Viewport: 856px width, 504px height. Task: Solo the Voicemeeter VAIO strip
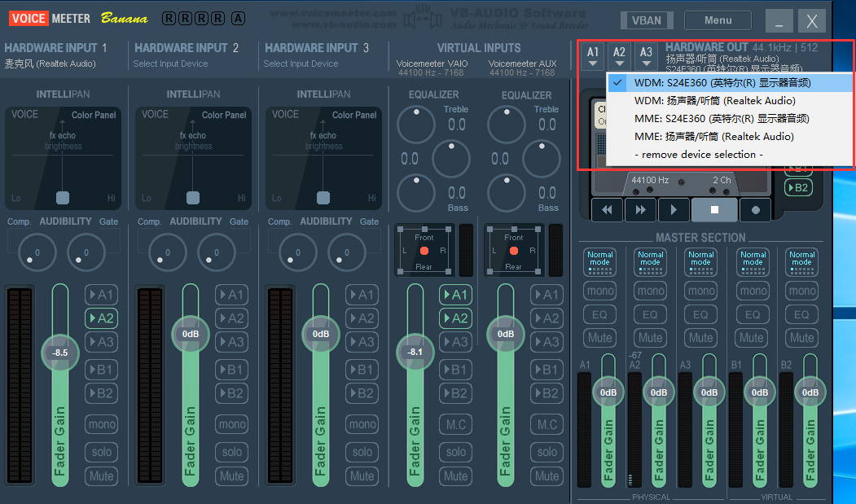tap(456, 452)
